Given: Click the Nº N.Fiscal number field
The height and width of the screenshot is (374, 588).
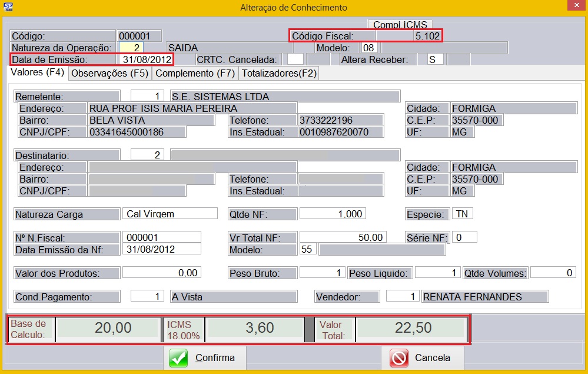Looking at the screenshot, I should [x=161, y=237].
